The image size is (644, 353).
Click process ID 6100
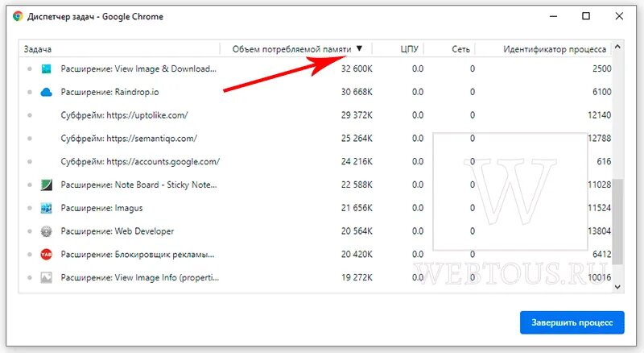point(601,92)
